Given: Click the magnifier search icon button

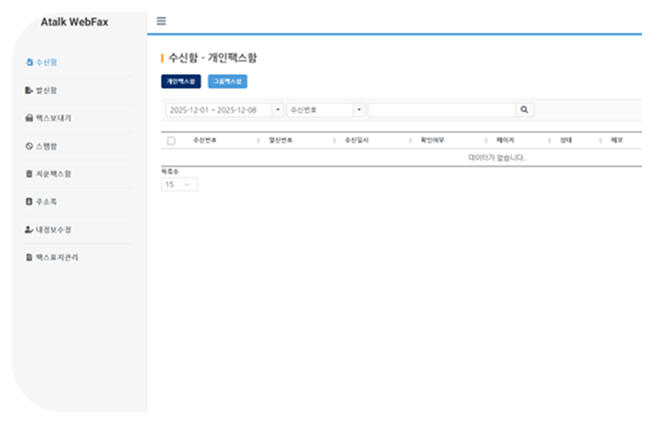Looking at the screenshot, I should coord(524,110).
